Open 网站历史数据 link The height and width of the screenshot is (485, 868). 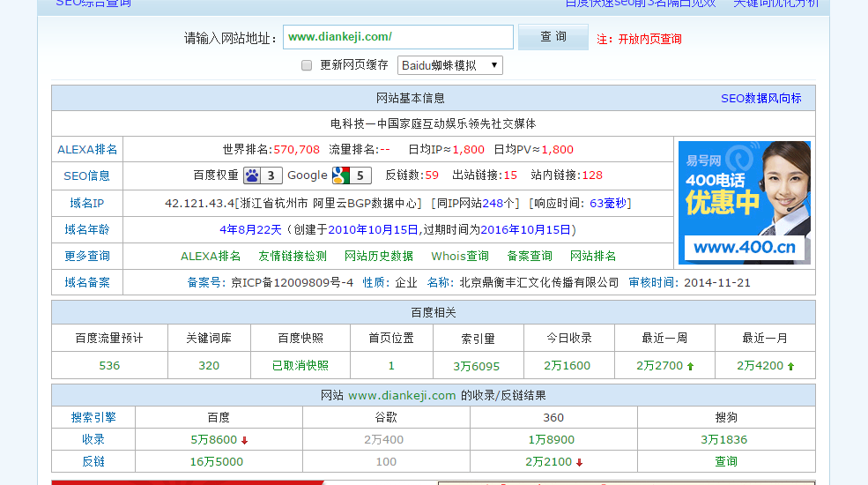point(379,257)
